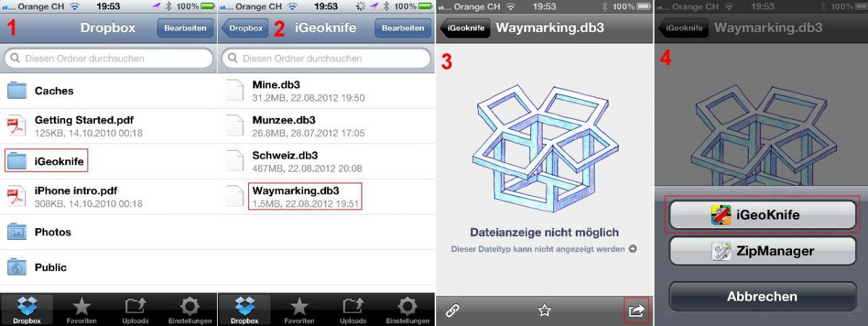This screenshot has width=868, height=326.
Task: Open the iGeoknife folder in Dropbox list
Action: [x=109, y=161]
